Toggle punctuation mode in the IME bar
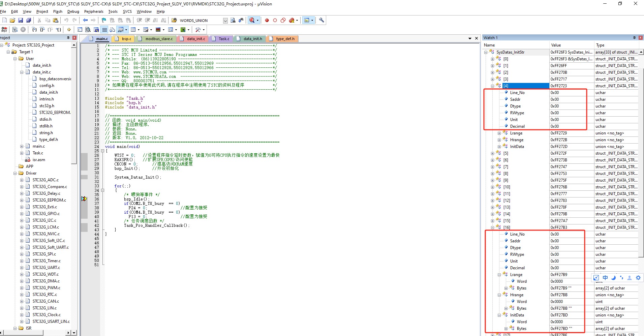The image size is (644, 336). pyautogui.click(x=621, y=278)
